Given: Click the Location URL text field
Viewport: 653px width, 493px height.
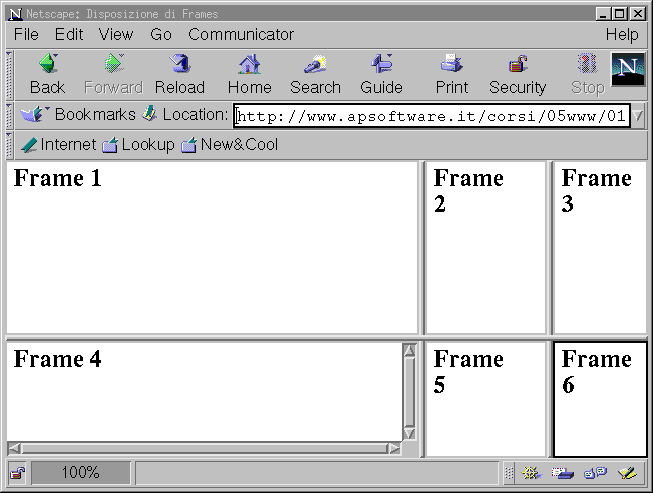Looking at the screenshot, I should [430, 116].
